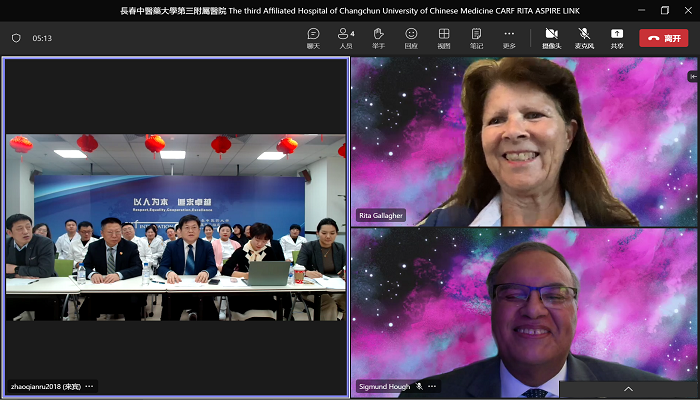
Task: Expand the bottom chevron-up panel
Action: pos(629,388)
